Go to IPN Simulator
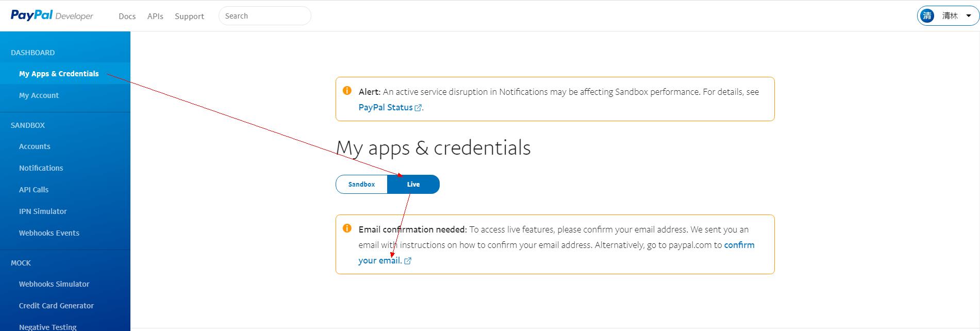The height and width of the screenshot is (331, 980). pos(43,211)
